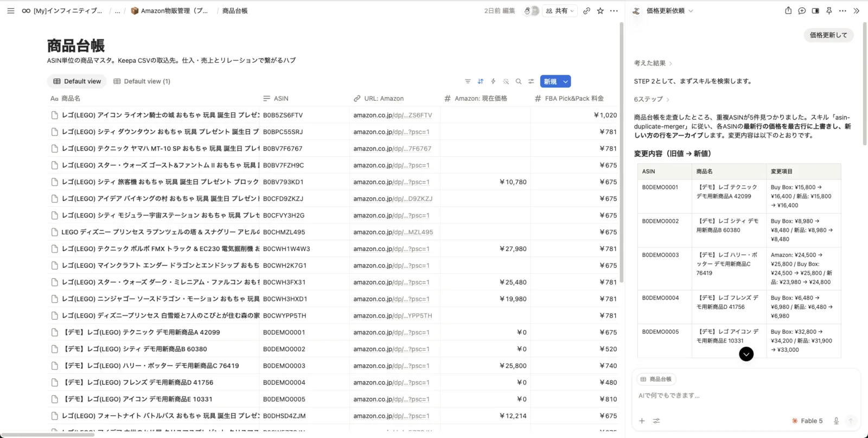
Task: Toggle AI panel sidebar layout icon
Action: (x=815, y=11)
